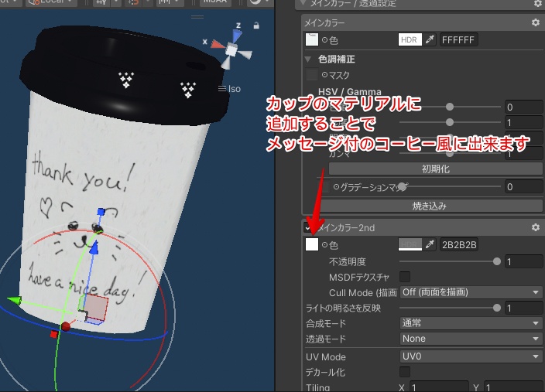Select texture picker circle next to マスク
This screenshot has width=545, height=392.
[324, 75]
